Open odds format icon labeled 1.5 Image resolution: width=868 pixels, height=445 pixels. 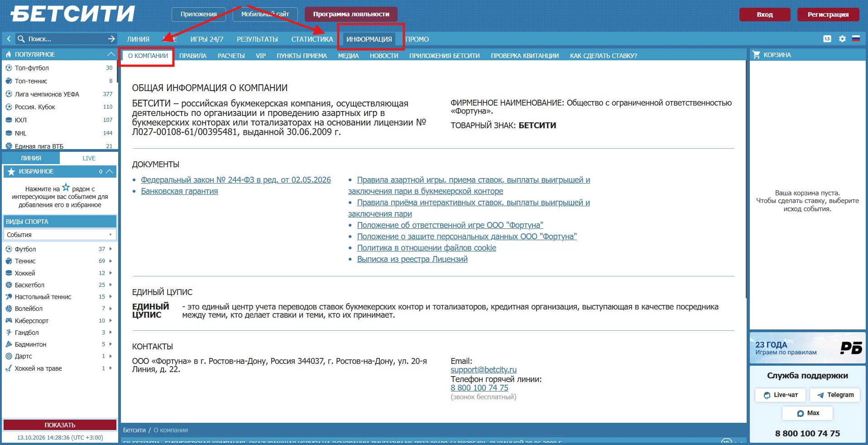tap(827, 39)
